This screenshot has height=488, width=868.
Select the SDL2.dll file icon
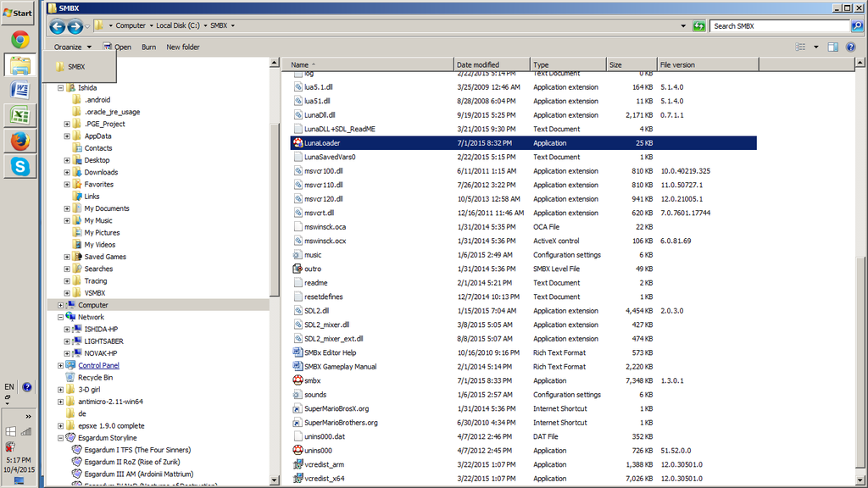click(x=298, y=310)
